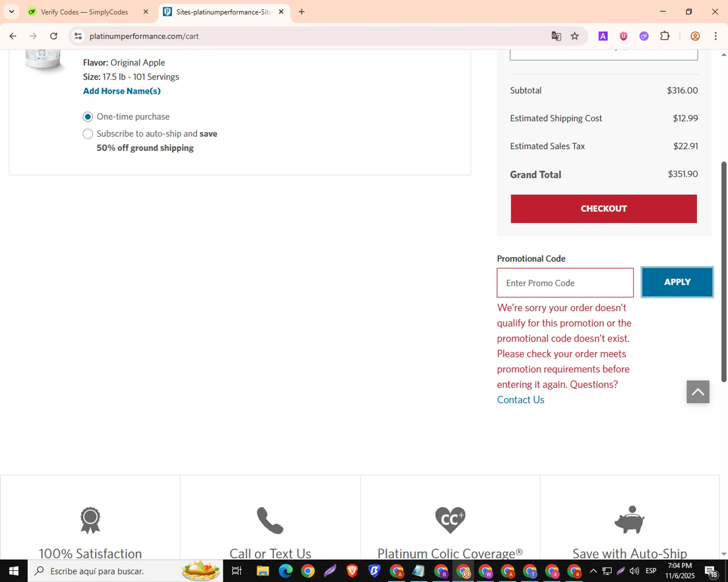728x582 pixels.
Task: Click the 100% Satisfaction ribbon icon
Action: (x=90, y=520)
